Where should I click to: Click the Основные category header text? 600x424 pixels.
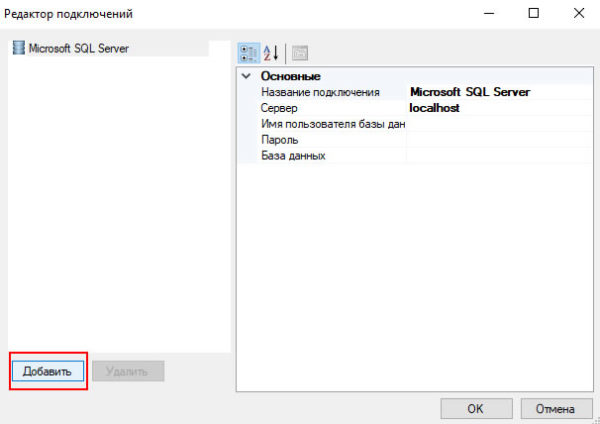(290, 76)
